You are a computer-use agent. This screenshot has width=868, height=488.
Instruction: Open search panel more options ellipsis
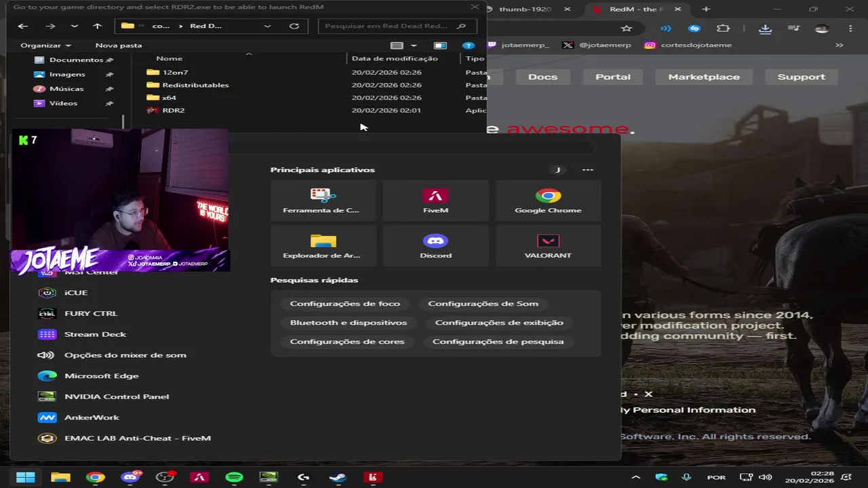pyautogui.click(x=587, y=169)
